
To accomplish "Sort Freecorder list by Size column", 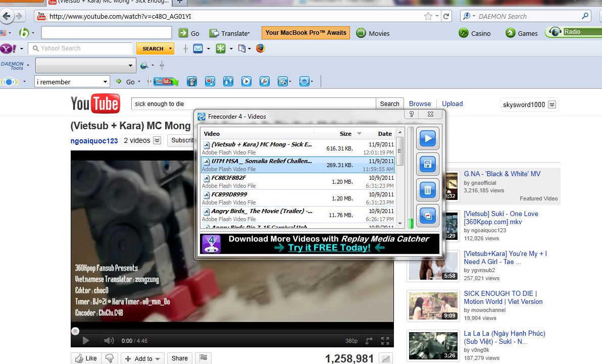I will click(x=345, y=134).
